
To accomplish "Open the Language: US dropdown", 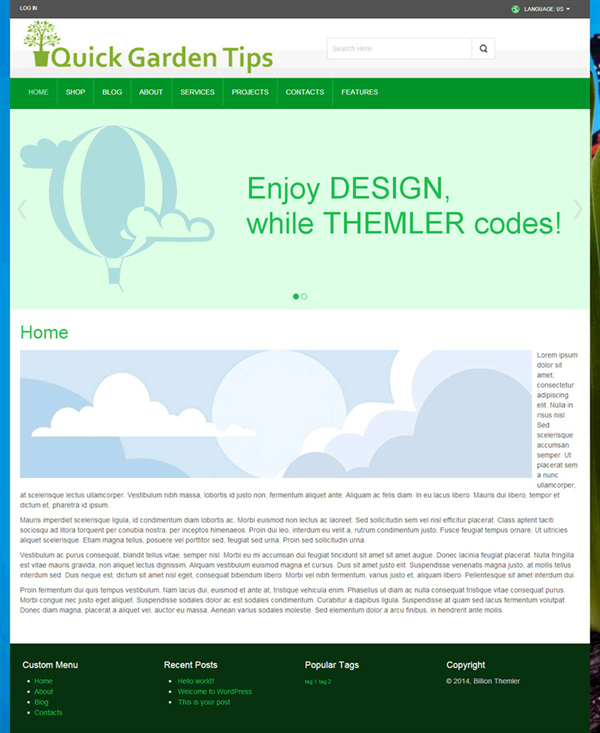I will [547, 9].
